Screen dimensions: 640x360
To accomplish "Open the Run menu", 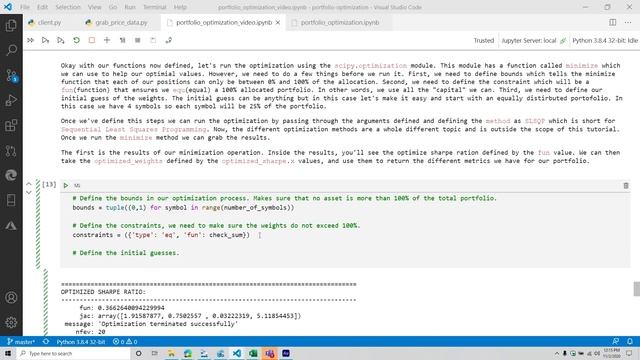I will point(130,7).
